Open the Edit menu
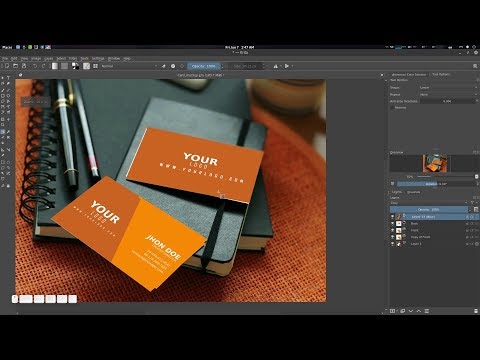 [x=14, y=58]
